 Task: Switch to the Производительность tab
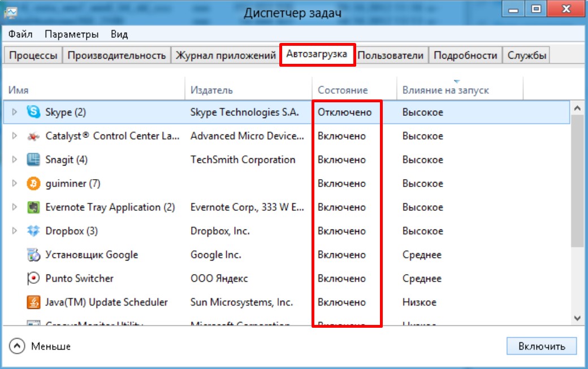[116, 55]
